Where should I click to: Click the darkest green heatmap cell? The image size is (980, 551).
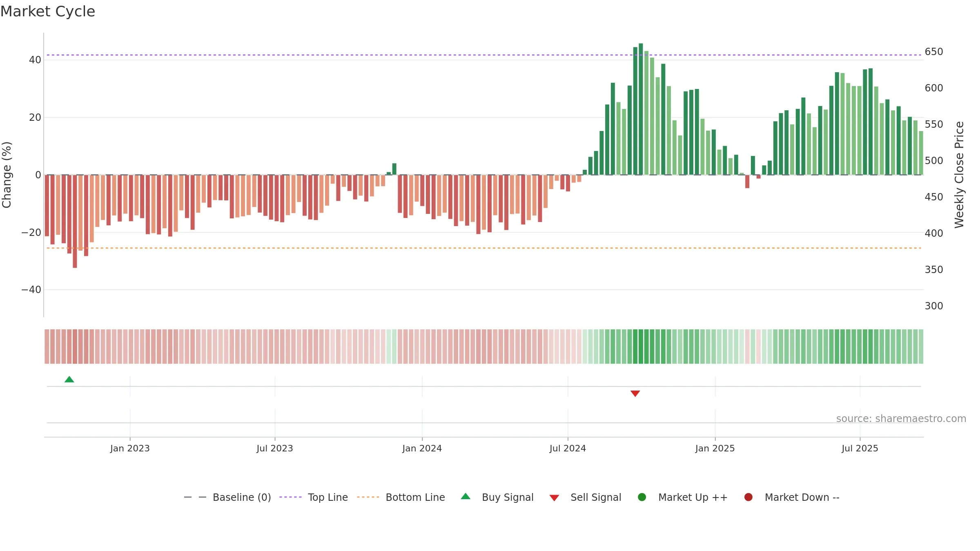641,347
